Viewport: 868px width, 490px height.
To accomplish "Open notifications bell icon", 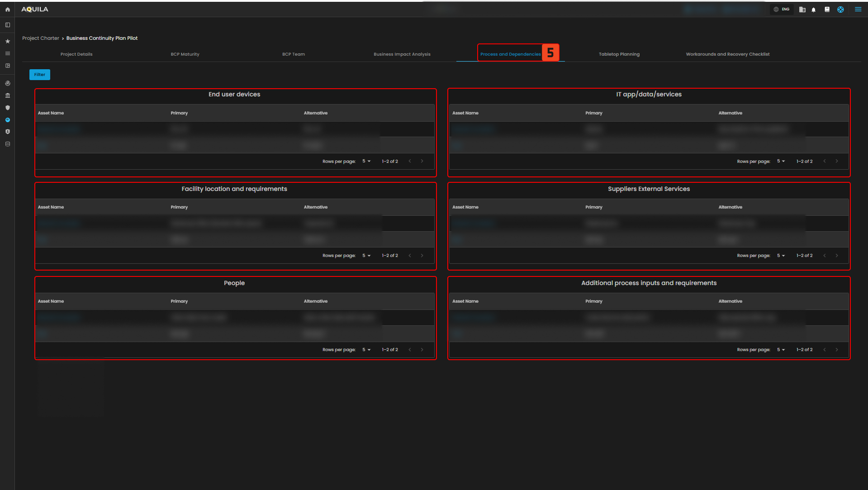I will click(814, 10).
